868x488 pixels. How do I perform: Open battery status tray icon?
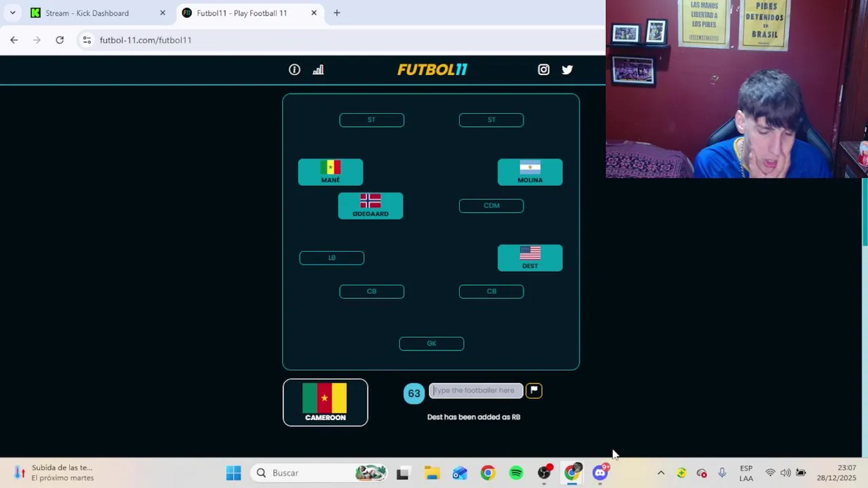point(801,472)
